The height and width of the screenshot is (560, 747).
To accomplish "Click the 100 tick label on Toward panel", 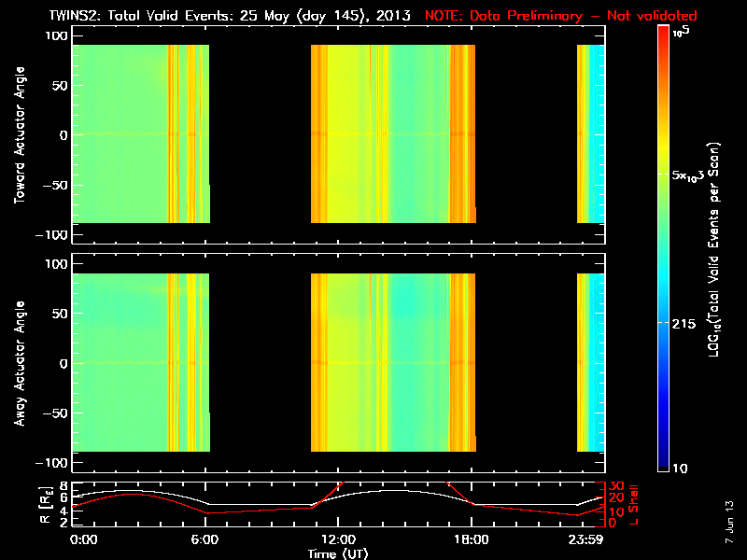I will (x=56, y=35).
